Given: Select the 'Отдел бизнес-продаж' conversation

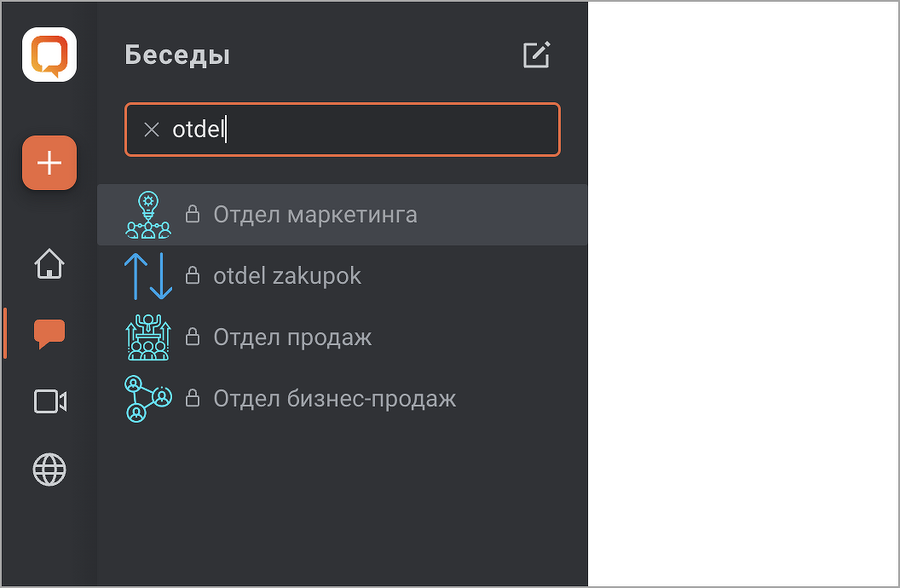Looking at the screenshot, I should pos(335,399).
